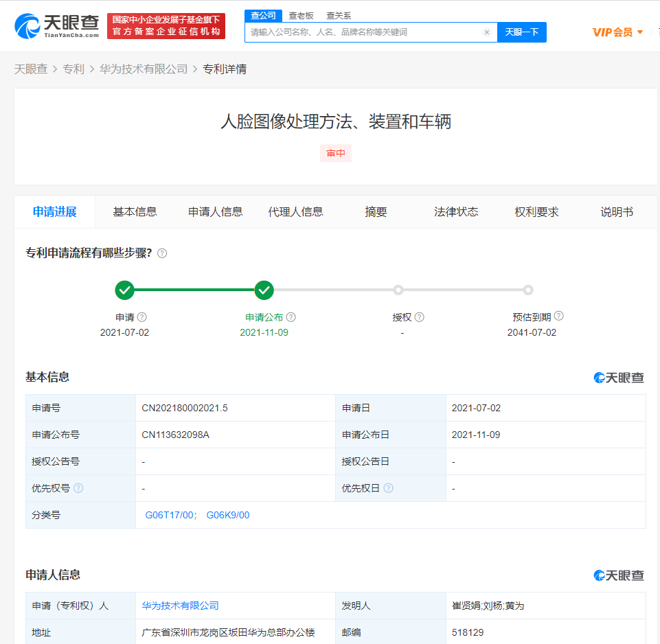Go to 专利 breadcrumb link
Image resolution: width=660 pixels, height=644 pixels.
point(73,69)
